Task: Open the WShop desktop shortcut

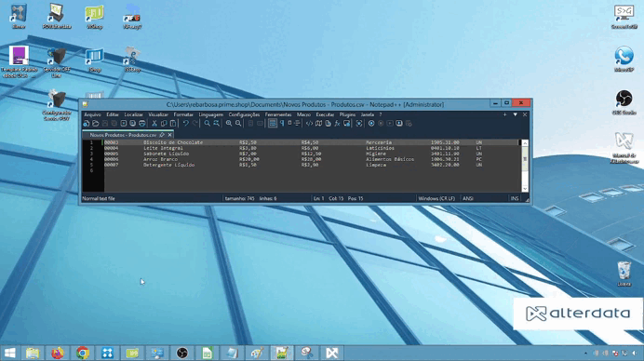Action: (95, 17)
